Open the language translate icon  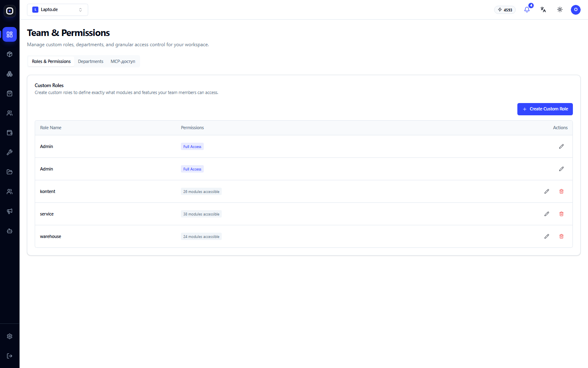[543, 9]
